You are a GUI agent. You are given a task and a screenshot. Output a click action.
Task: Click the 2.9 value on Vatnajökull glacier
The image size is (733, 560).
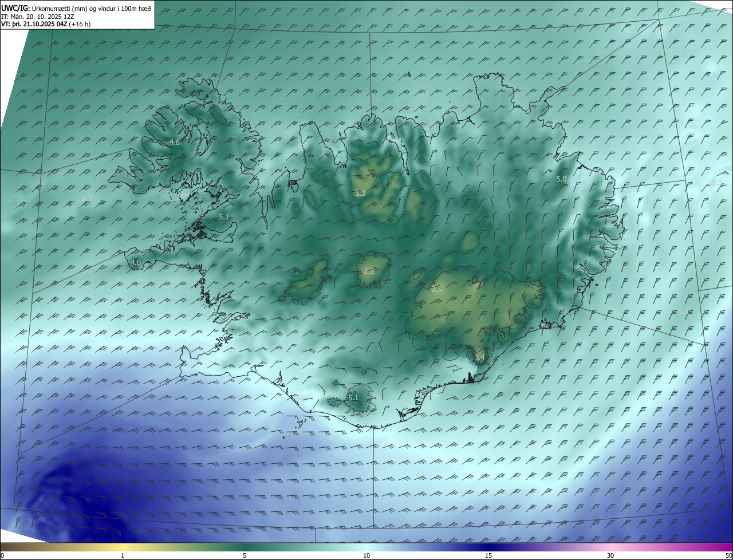click(x=437, y=289)
